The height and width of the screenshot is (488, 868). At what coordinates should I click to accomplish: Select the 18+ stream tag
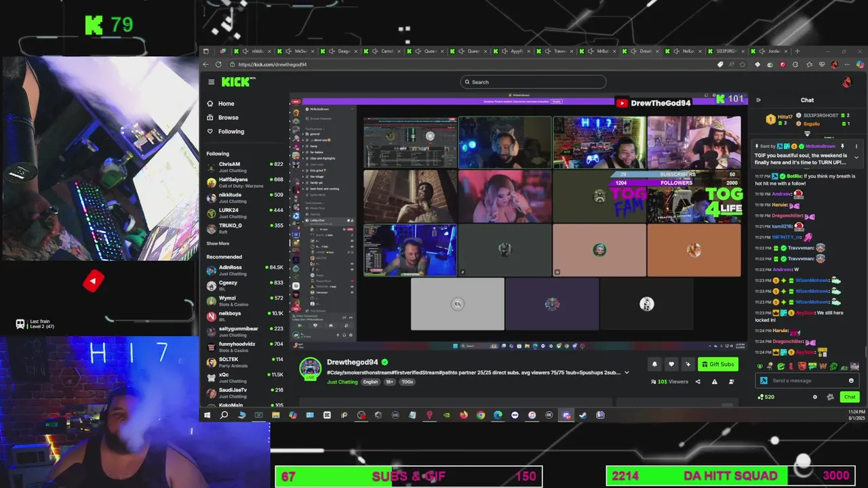tap(389, 382)
